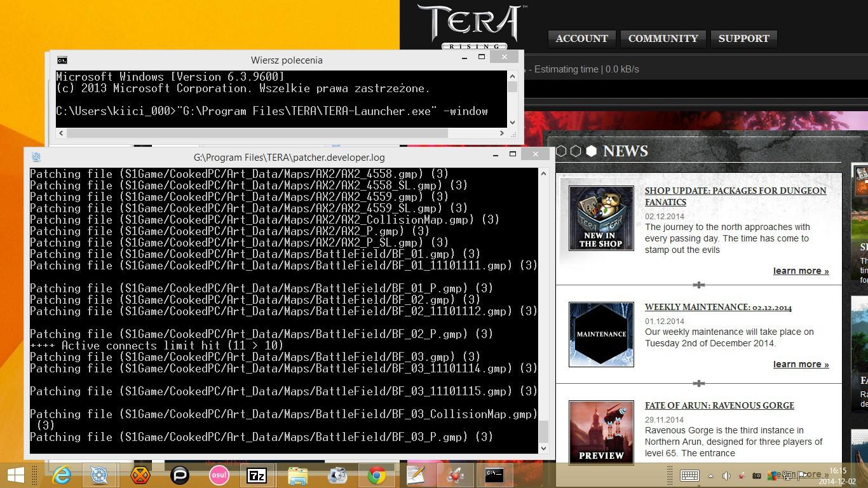Open the camera photo app taskbar icon
This screenshot has width=868, height=488.
pyautogui.click(x=337, y=475)
